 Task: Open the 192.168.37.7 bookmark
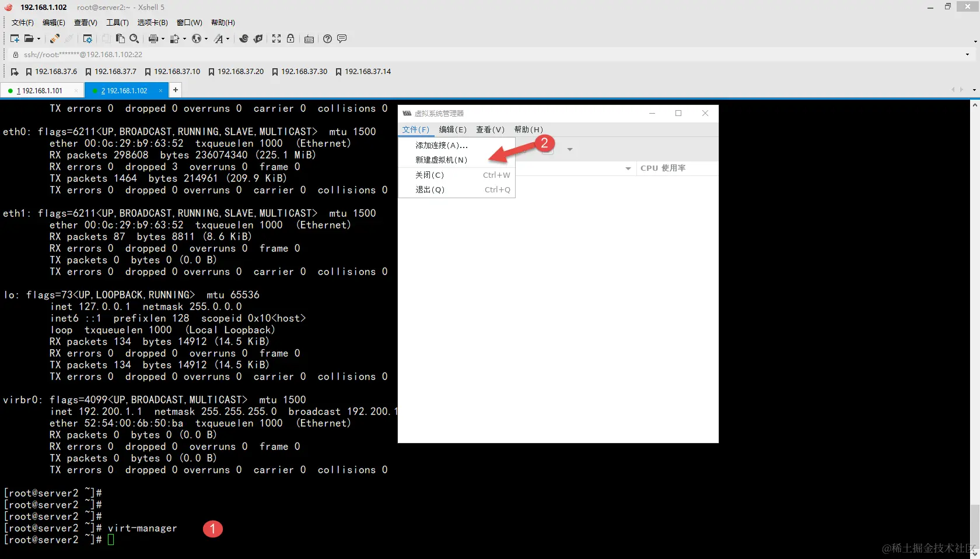111,72
